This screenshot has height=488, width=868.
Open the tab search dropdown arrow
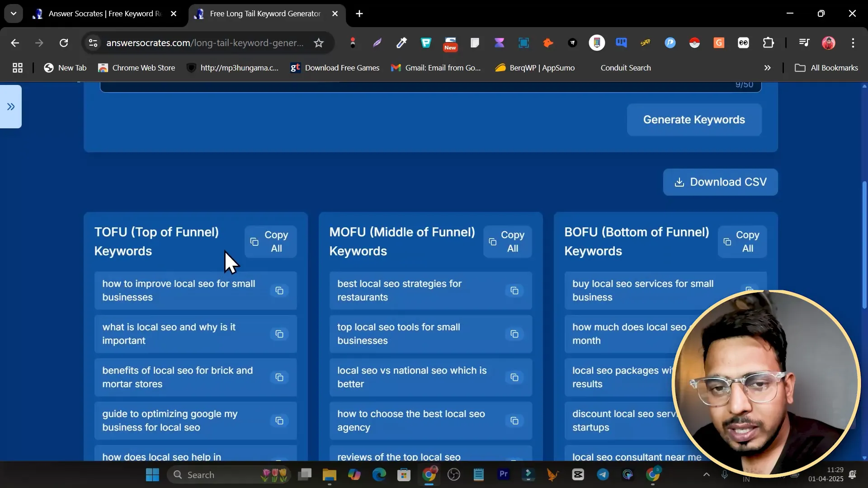(x=14, y=14)
